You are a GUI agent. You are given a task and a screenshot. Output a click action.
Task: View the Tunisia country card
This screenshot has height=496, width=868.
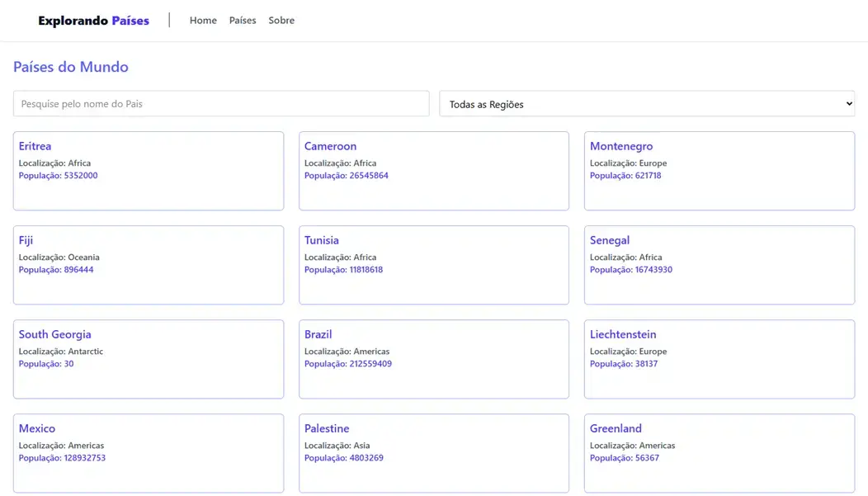click(x=433, y=265)
